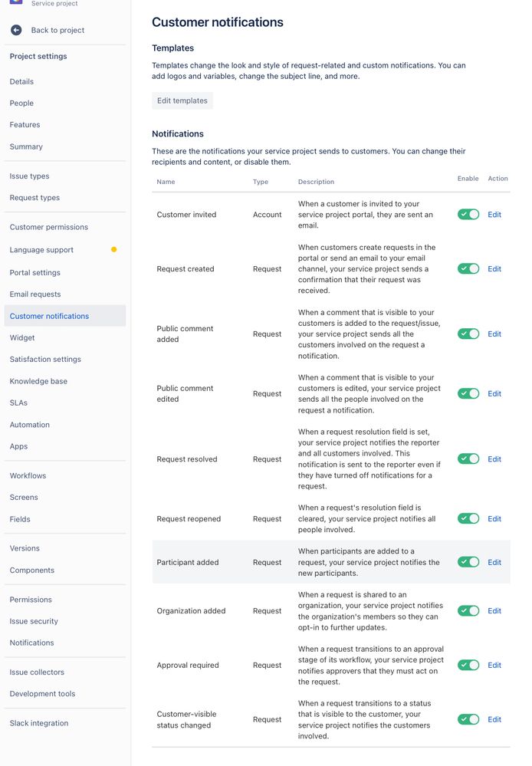Select the Participant added table row
This screenshot has height=766, width=532.
tap(331, 562)
